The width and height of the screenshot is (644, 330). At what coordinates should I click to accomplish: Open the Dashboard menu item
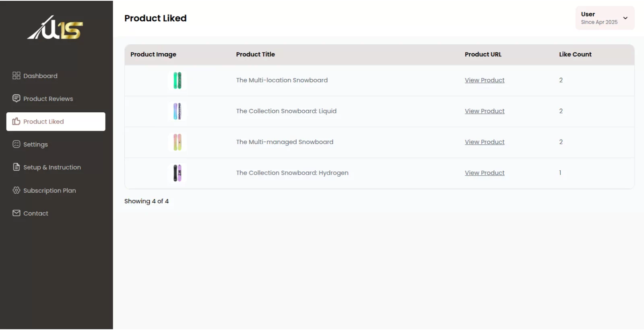(x=56, y=76)
